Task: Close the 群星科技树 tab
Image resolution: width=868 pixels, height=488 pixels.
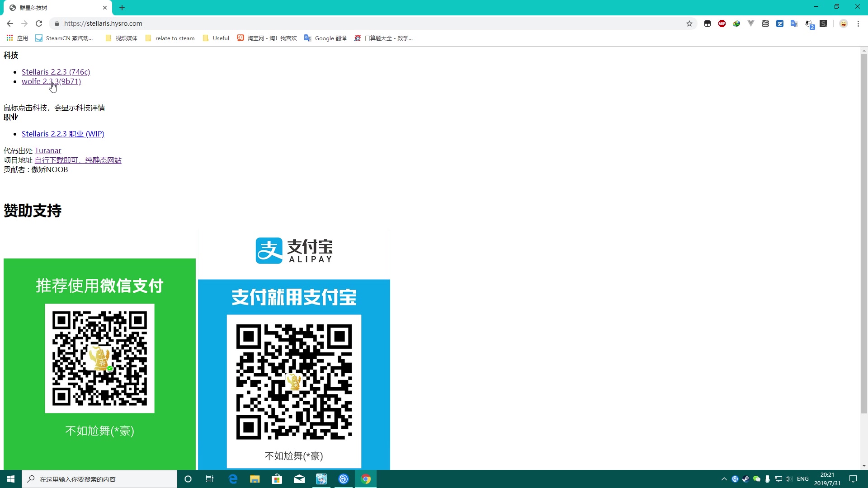Action: 105,8
